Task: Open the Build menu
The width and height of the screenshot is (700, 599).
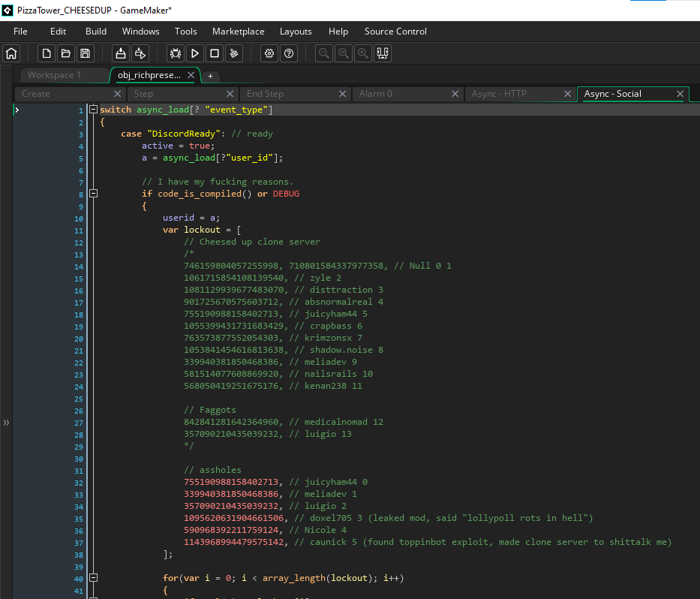Action: click(96, 32)
